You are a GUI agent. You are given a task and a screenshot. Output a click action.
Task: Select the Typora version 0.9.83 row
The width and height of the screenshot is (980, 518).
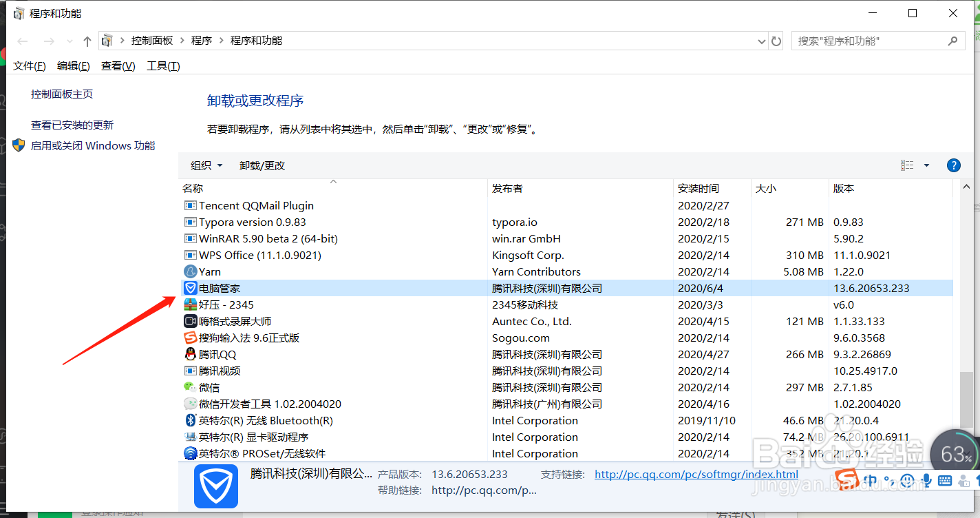pyautogui.click(x=568, y=222)
